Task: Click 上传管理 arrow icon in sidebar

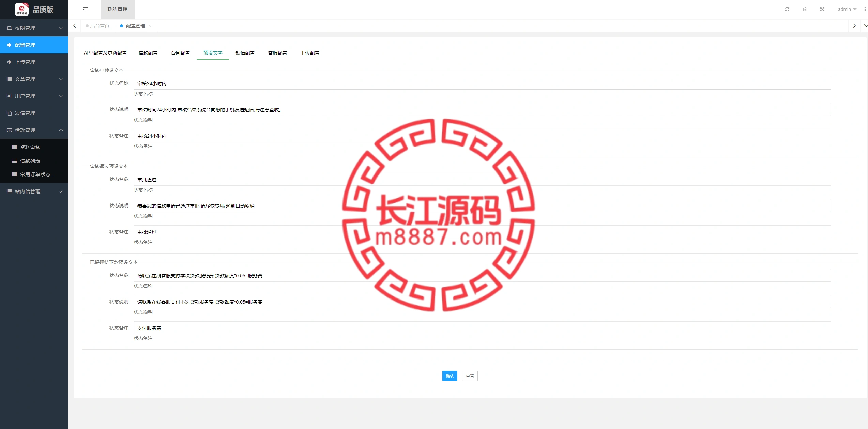Action: tap(9, 62)
